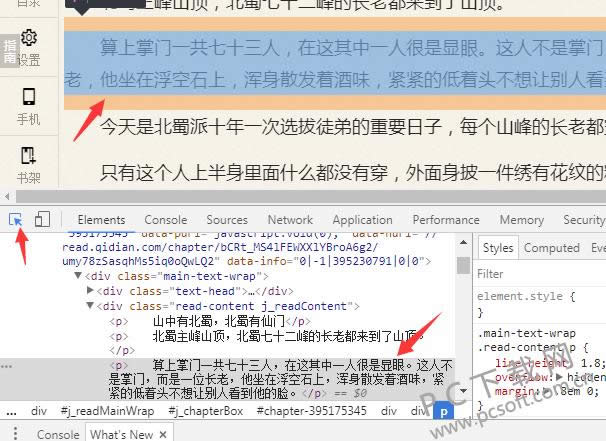Image resolution: width=606 pixels, height=441 pixels.
Task: Switch to Computed styles tab
Action: click(x=551, y=248)
